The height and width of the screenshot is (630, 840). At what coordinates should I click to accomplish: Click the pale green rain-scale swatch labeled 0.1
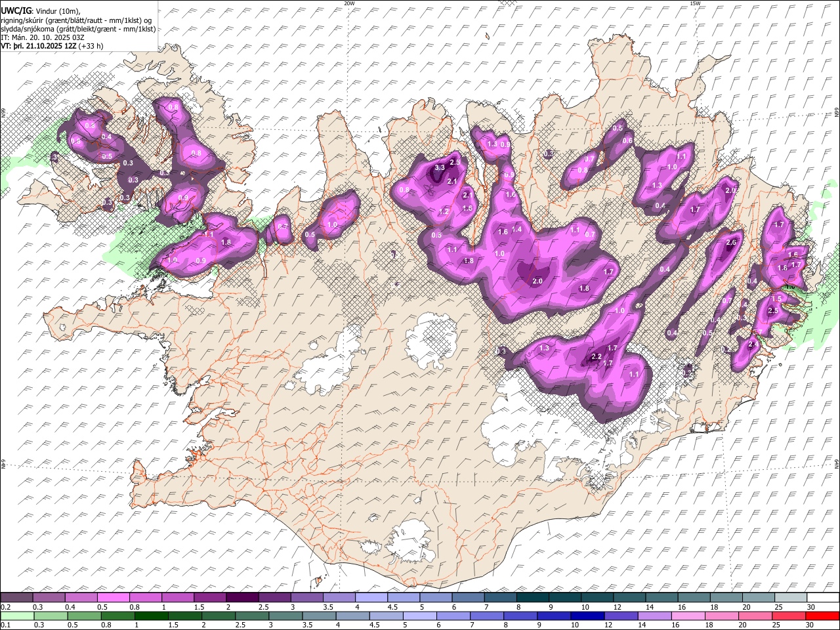(16, 616)
